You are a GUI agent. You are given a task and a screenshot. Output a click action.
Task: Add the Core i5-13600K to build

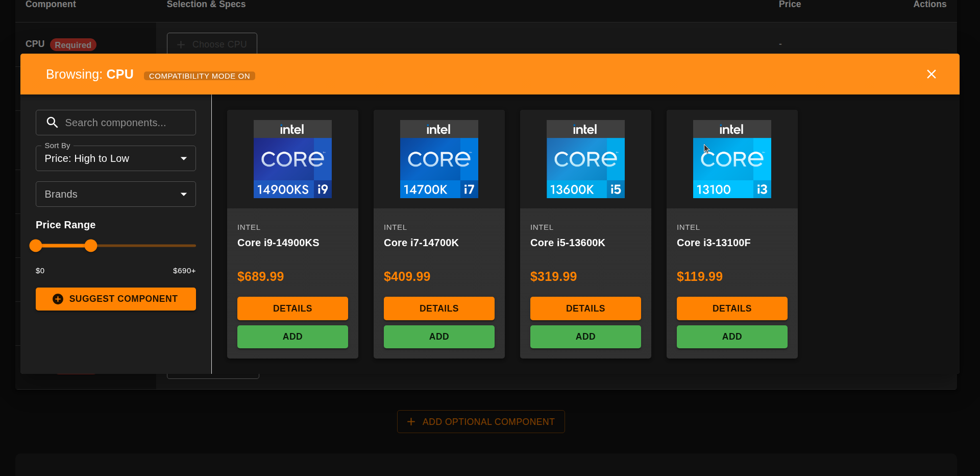click(585, 337)
